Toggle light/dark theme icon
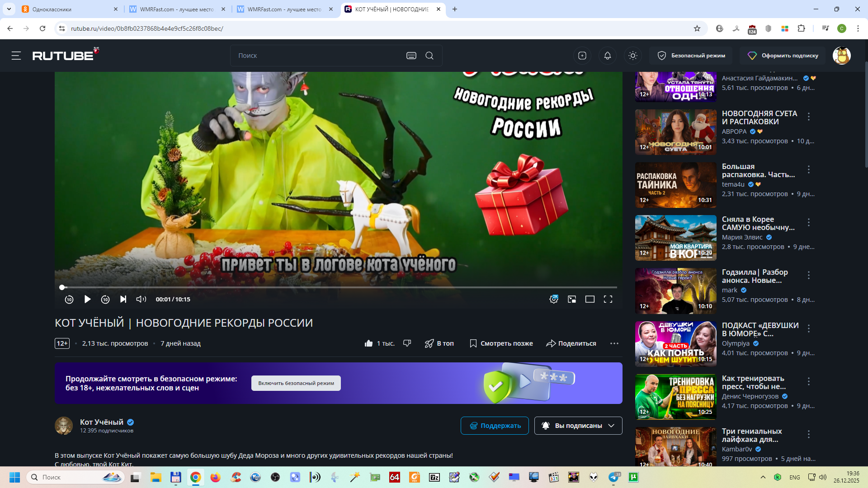Image resolution: width=868 pixels, height=488 pixels. tap(633, 56)
